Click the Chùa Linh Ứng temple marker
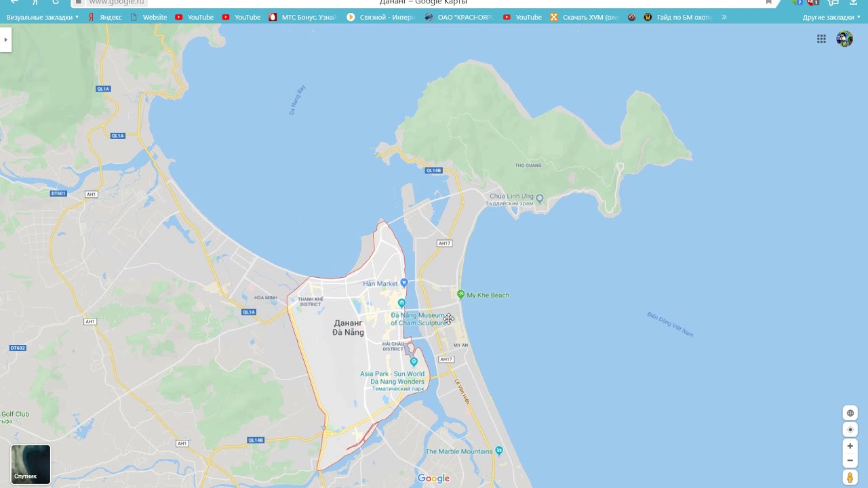 pyautogui.click(x=540, y=199)
